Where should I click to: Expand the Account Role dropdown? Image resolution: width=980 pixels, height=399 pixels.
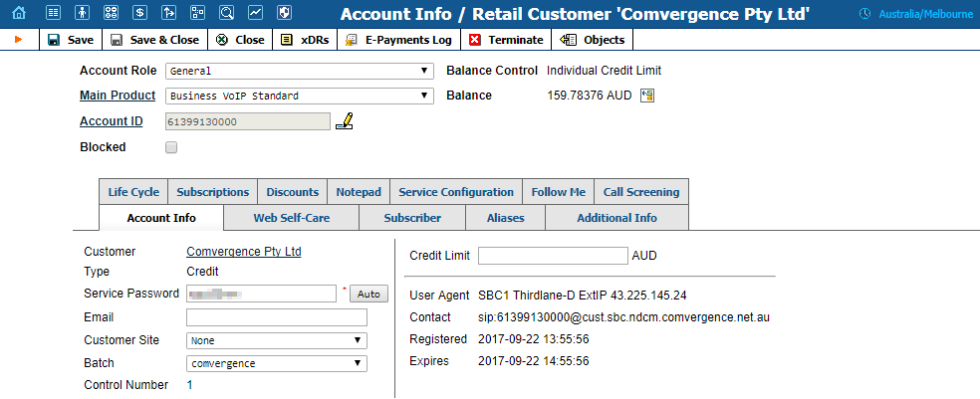pyautogui.click(x=299, y=71)
